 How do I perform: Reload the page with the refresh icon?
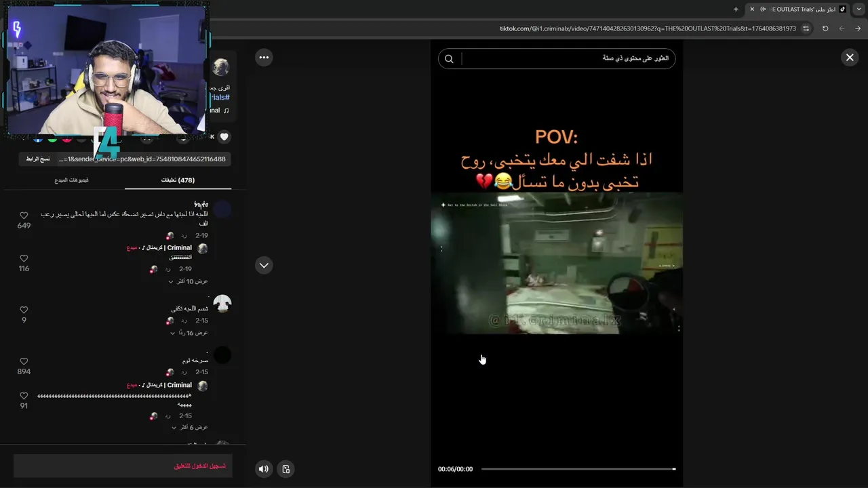coord(825,28)
